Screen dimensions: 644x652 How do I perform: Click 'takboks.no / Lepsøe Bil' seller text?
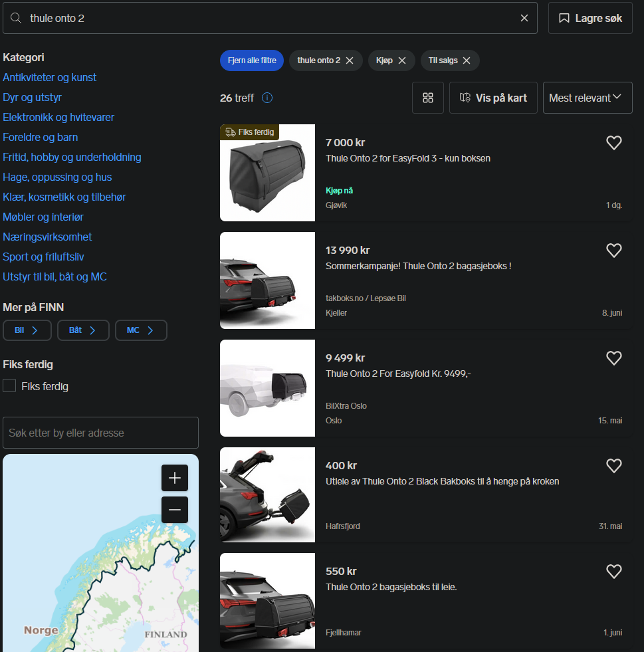[x=366, y=298]
